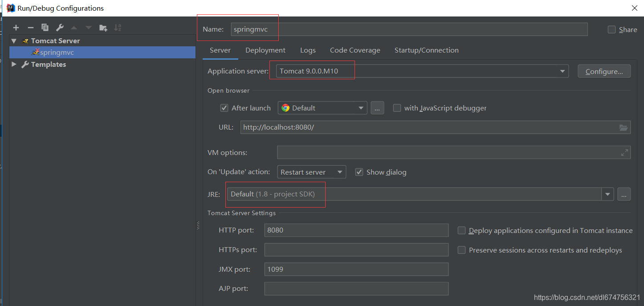This screenshot has height=306, width=644.
Task: Uncheck the After launch checkbox
Action: [x=224, y=108]
